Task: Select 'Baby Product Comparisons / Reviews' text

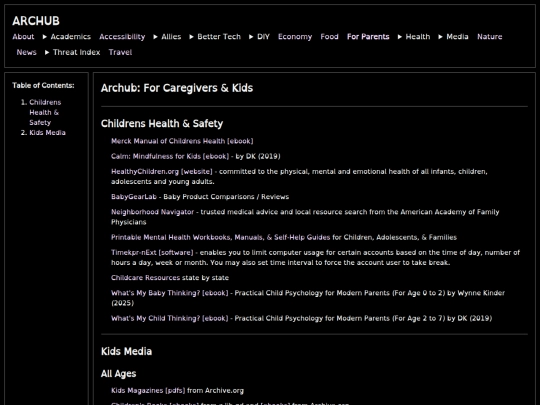Action: (x=226, y=197)
